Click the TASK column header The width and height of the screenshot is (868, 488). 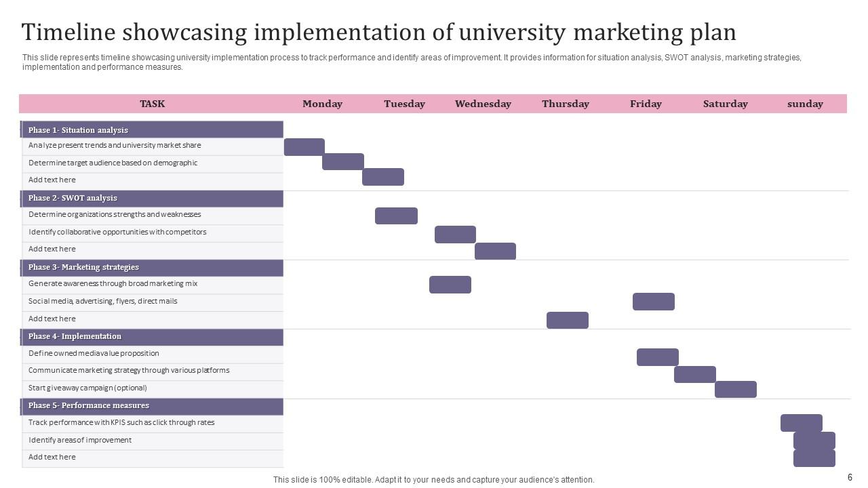pyautogui.click(x=152, y=104)
